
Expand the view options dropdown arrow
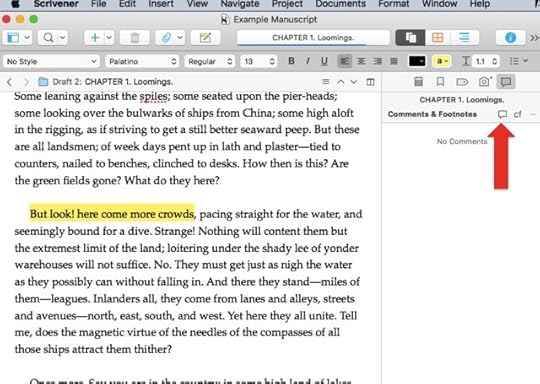[27, 38]
